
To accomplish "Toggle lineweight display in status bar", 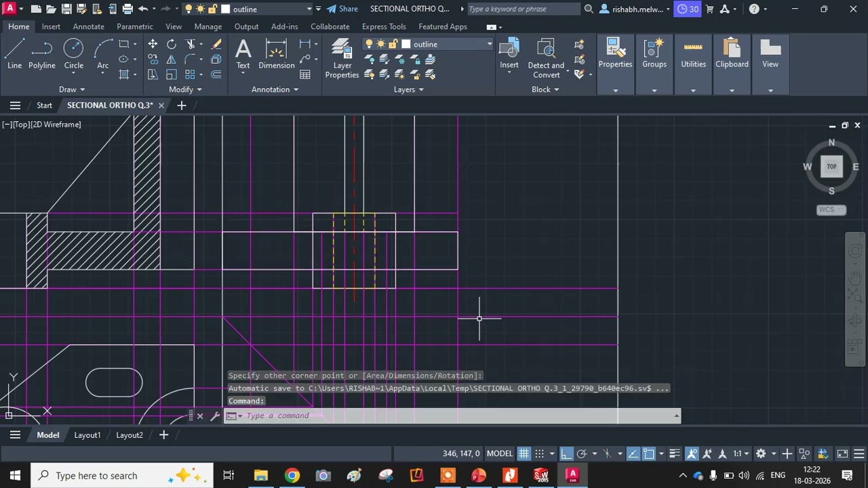I will click(x=675, y=453).
